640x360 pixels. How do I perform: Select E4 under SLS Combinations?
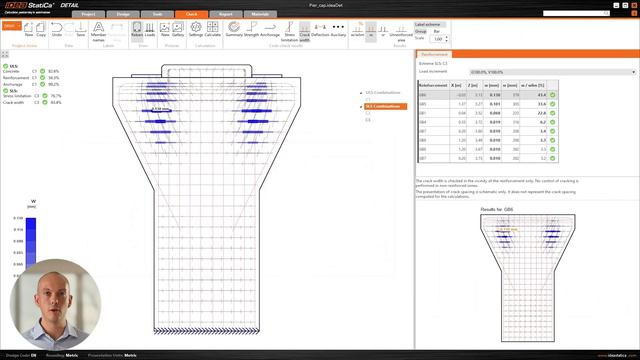(x=368, y=120)
